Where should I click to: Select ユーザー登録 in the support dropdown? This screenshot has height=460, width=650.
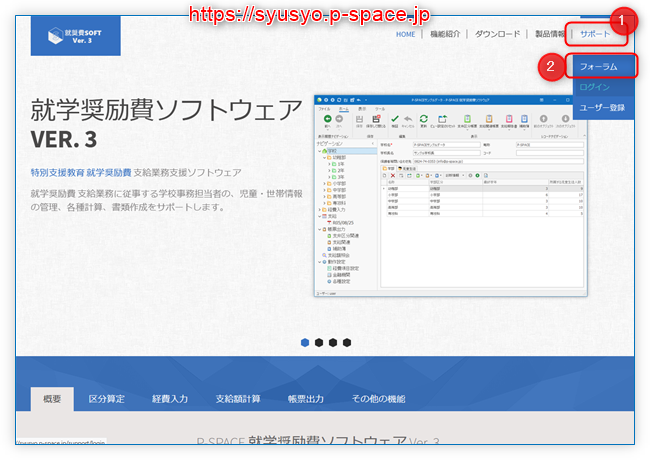pos(604,108)
